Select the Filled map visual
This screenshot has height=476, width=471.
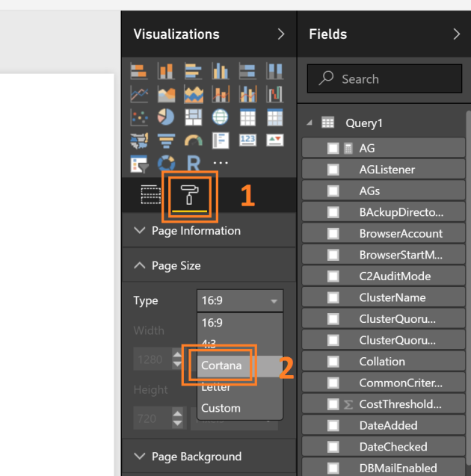pos(139,140)
